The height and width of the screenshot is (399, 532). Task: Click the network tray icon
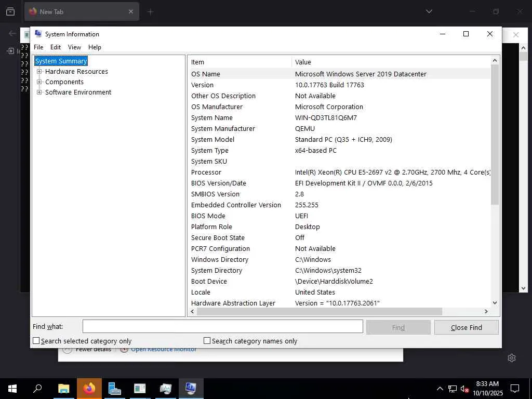453,389
